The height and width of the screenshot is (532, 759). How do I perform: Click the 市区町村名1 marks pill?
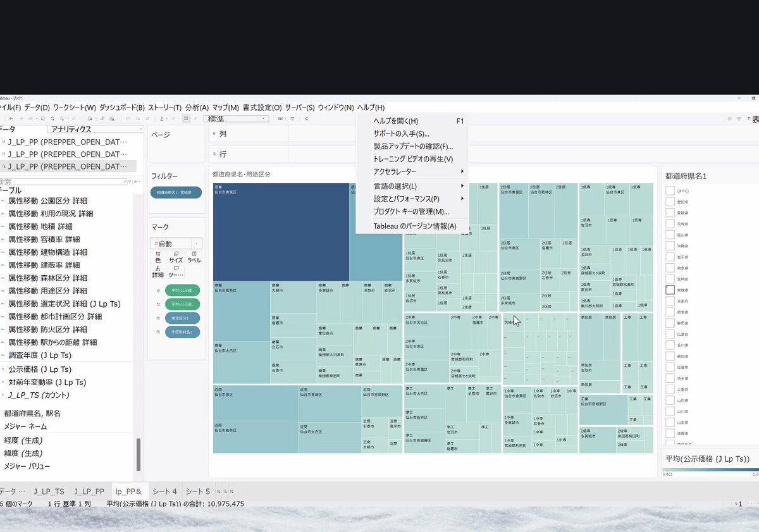182,331
